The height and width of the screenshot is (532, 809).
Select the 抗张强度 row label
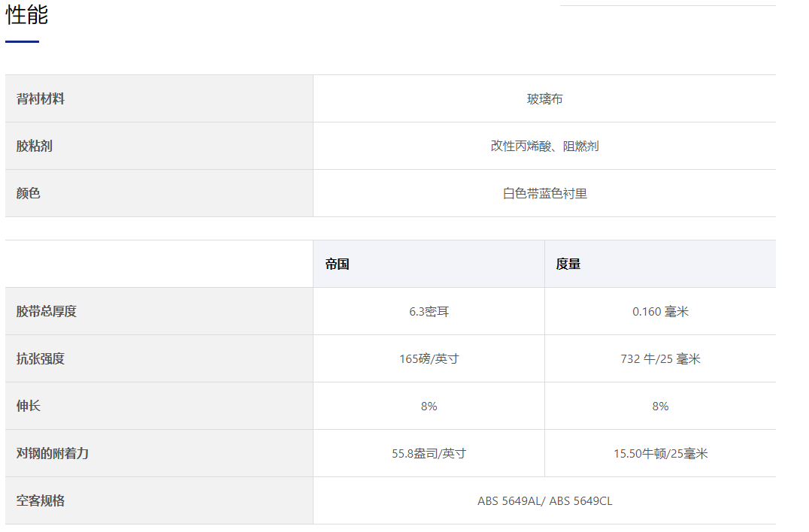click(41, 359)
